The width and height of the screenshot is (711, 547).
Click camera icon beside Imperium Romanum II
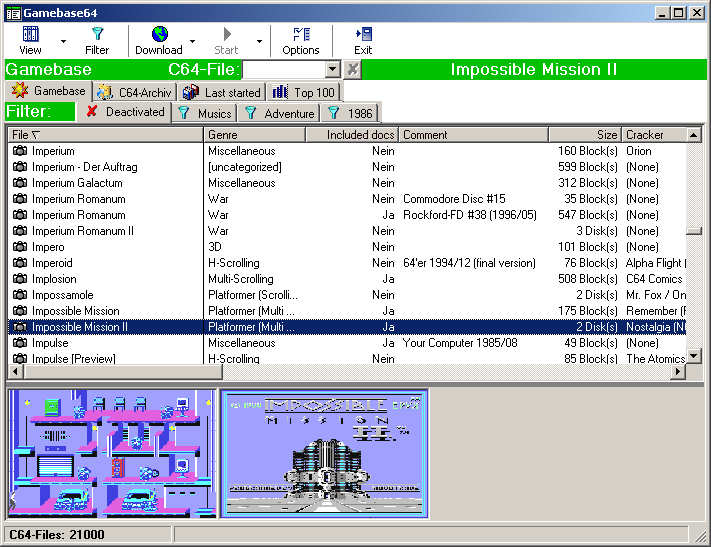click(x=19, y=231)
